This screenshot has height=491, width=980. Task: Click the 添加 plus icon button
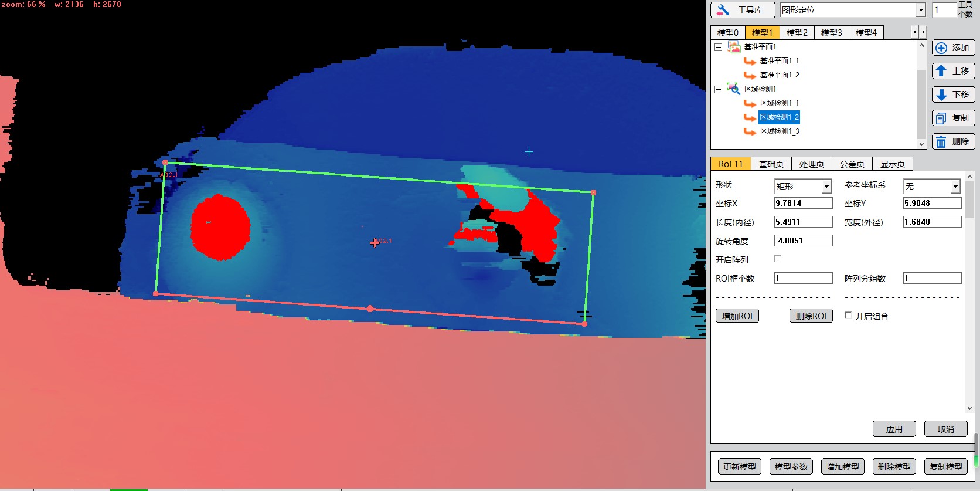point(953,48)
